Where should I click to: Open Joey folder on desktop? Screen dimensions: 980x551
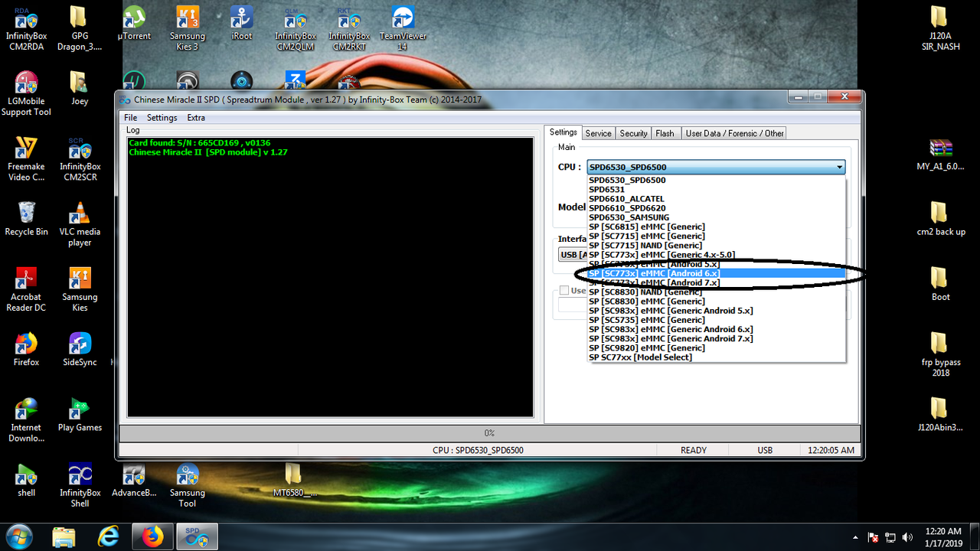80,88
